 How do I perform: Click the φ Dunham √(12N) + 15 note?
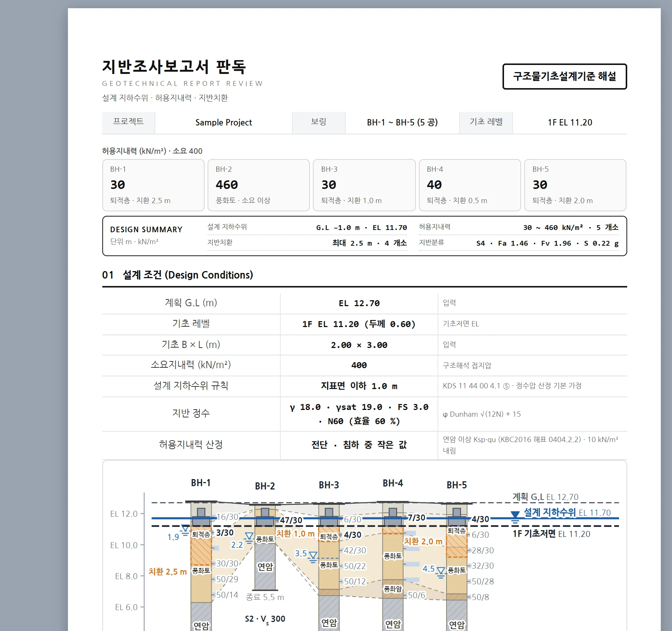482,414
